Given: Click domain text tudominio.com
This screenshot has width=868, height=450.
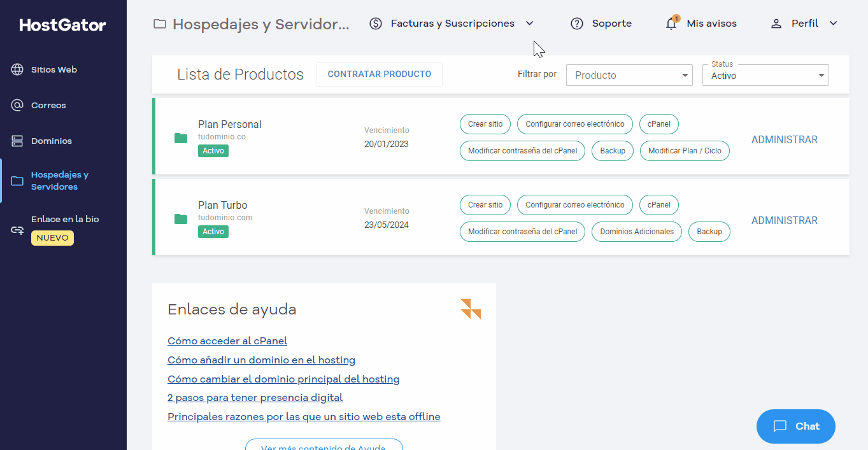Looking at the screenshot, I should (x=225, y=218).
